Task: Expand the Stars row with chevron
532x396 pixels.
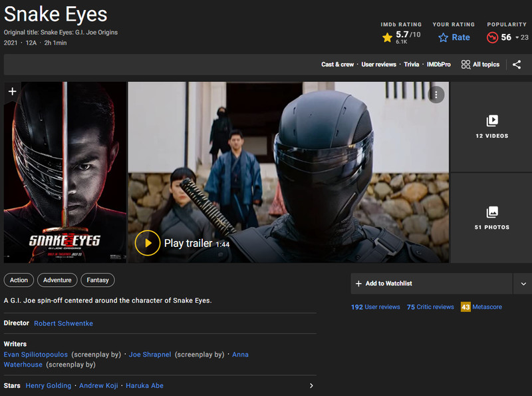Action: [x=311, y=385]
